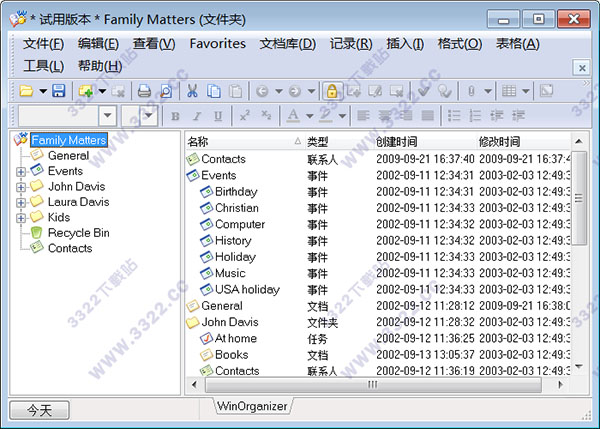
Task: Click the insert table grid icon
Action: 509,91
